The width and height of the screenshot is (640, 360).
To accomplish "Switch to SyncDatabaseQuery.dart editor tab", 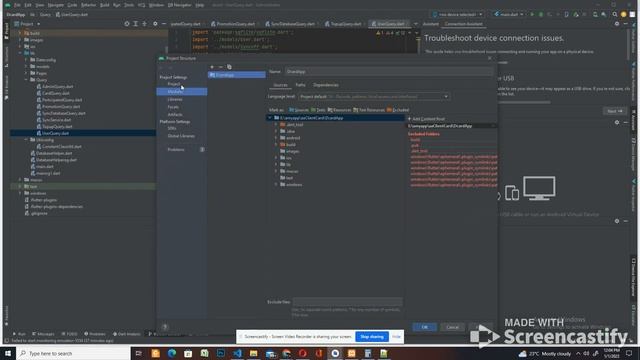I will [290, 24].
